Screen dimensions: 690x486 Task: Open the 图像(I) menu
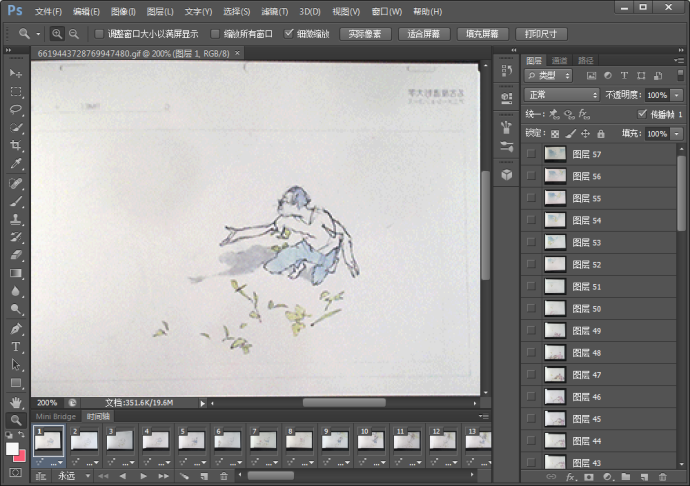[123, 12]
